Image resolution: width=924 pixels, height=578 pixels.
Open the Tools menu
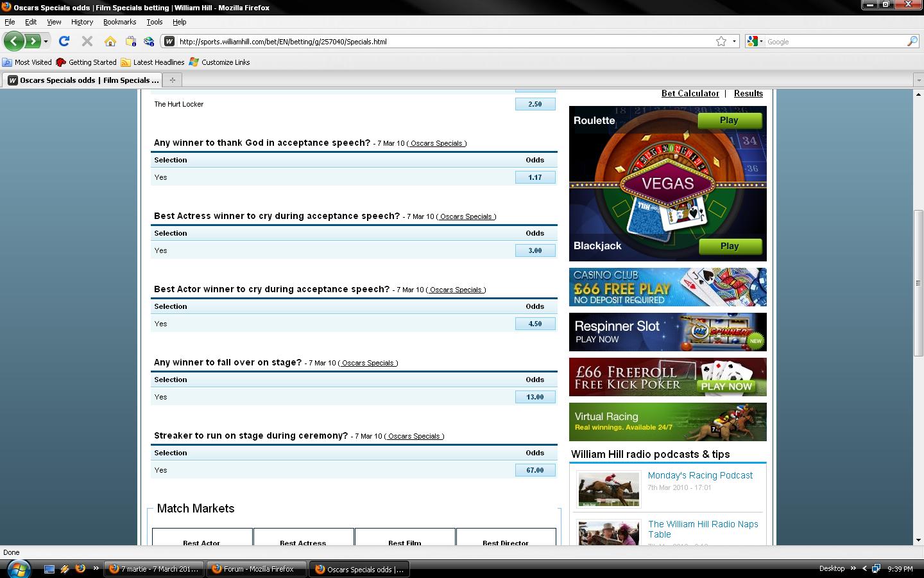[x=155, y=22]
